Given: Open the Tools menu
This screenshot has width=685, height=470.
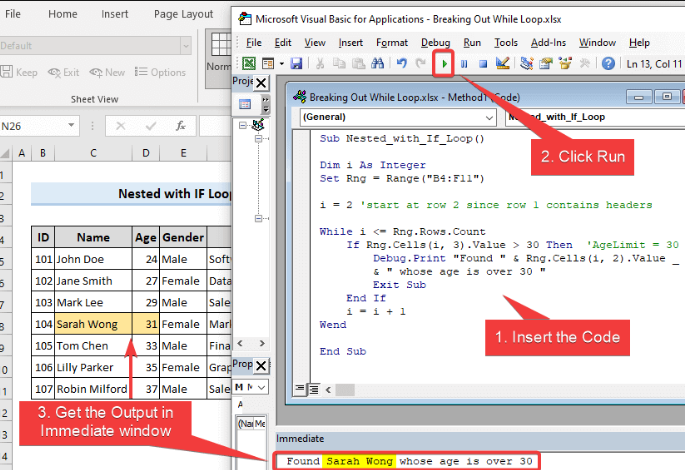Looking at the screenshot, I should pos(506,43).
